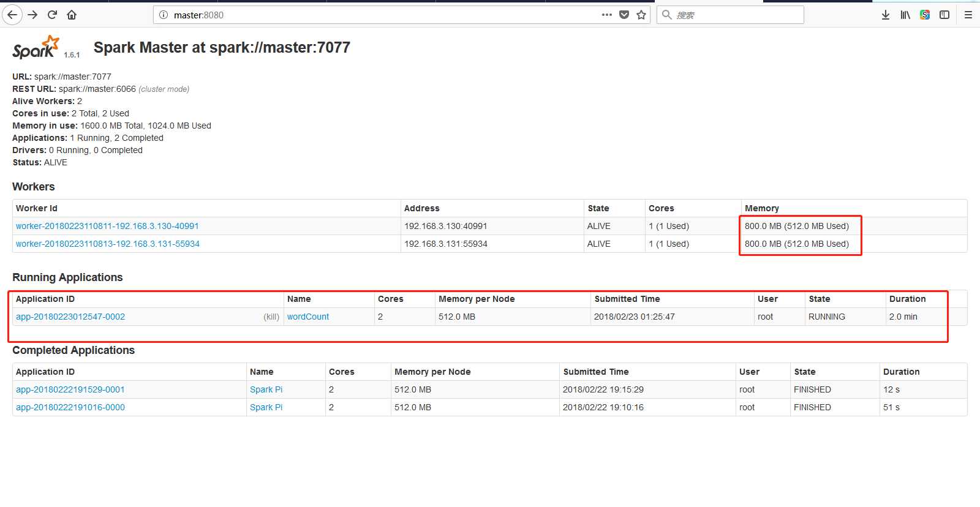Open the Downloads arrow icon
The height and width of the screenshot is (507, 980).
(886, 15)
